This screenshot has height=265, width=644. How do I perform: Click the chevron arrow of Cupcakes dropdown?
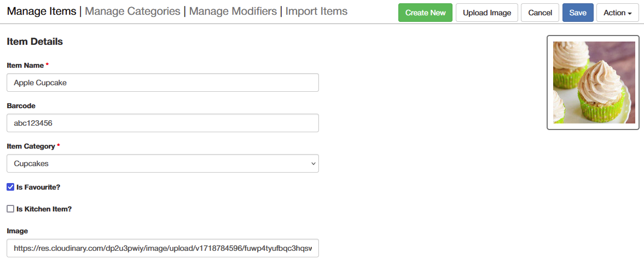coord(314,164)
